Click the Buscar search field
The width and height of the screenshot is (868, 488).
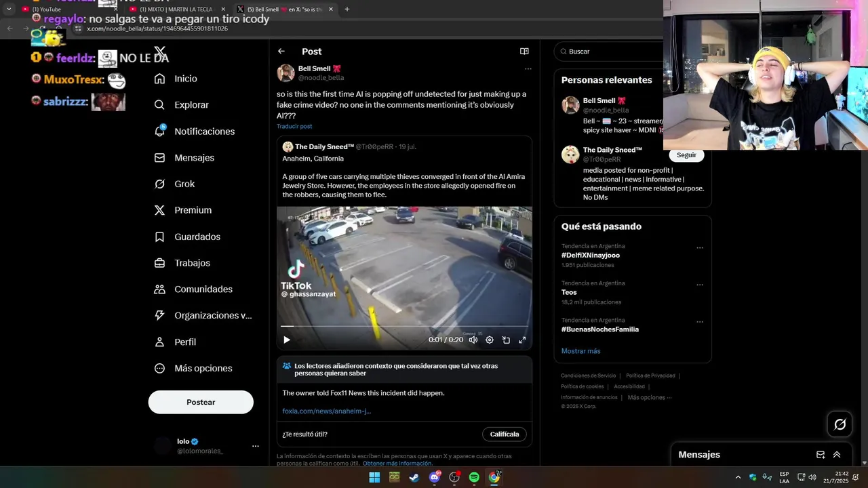click(610, 52)
